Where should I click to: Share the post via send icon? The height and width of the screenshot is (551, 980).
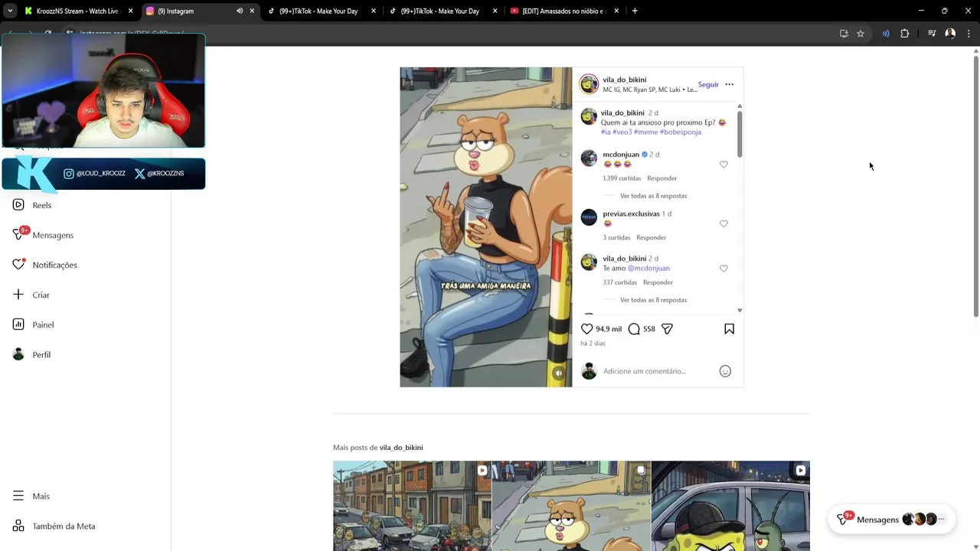tap(667, 328)
